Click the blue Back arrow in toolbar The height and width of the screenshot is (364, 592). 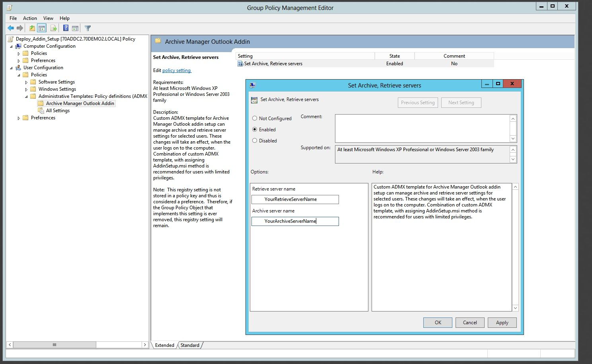click(x=11, y=28)
